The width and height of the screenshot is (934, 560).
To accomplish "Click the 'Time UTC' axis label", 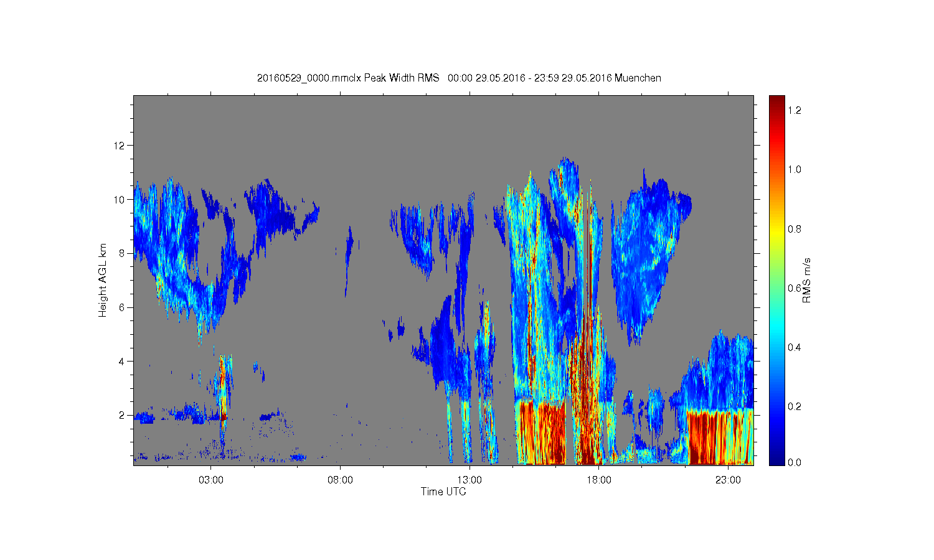I will 443,492.
